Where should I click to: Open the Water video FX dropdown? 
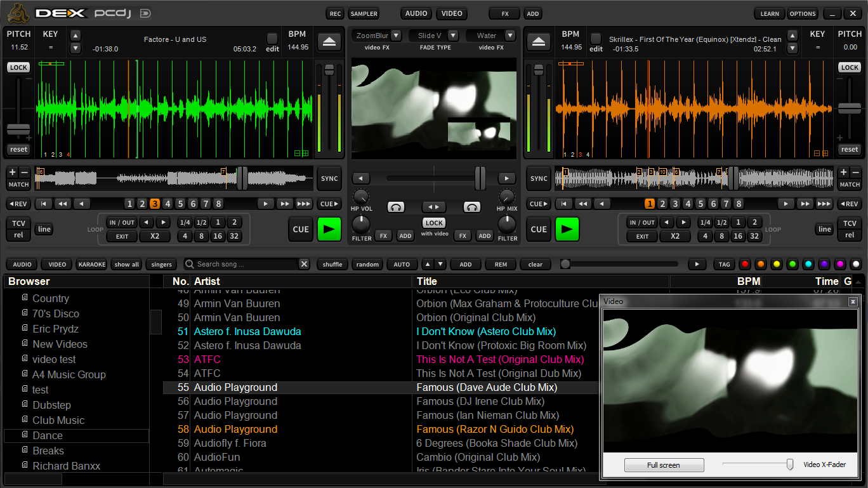[510, 36]
